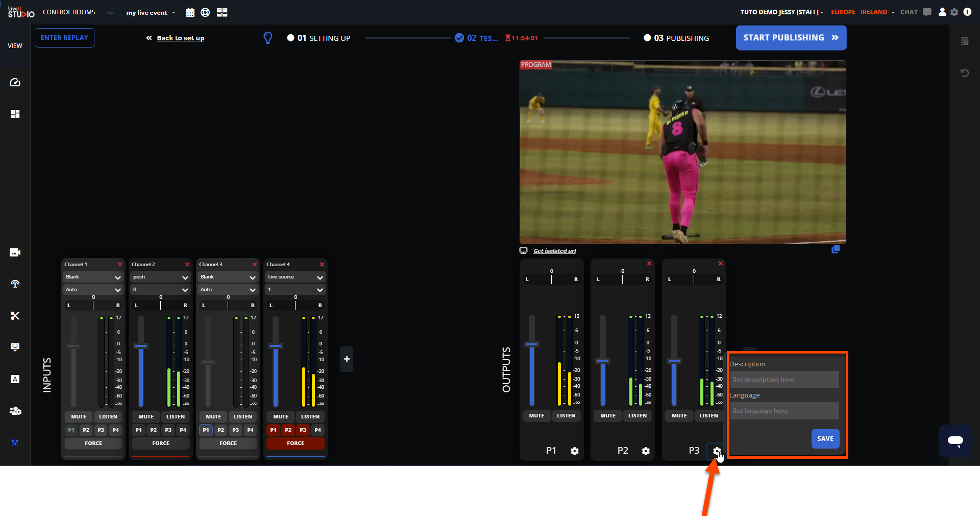This screenshot has width=980, height=516.
Task: Click the Start Publishing button
Action: (791, 38)
